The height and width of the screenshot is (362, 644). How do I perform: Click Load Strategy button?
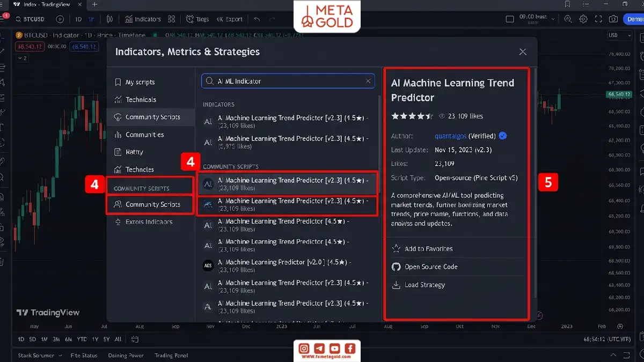pos(418,285)
